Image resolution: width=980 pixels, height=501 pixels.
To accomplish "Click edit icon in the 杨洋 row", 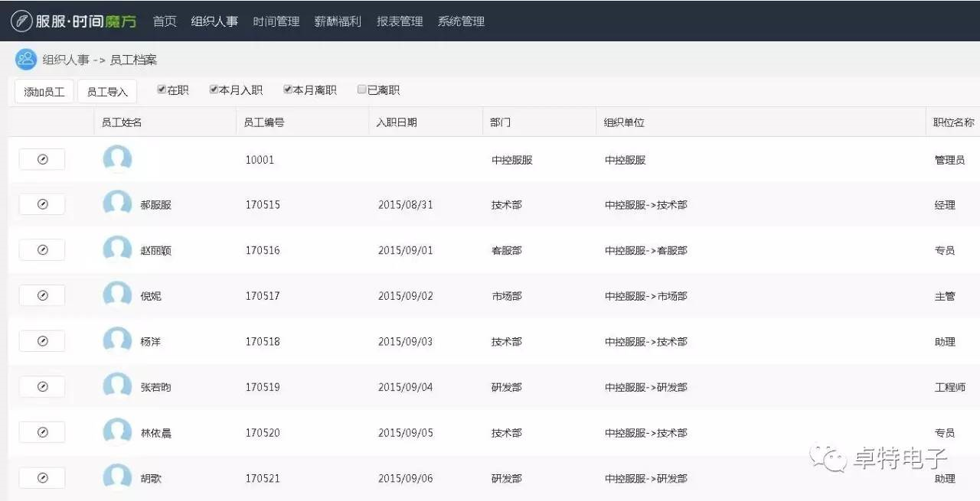I will pyautogui.click(x=42, y=341).
